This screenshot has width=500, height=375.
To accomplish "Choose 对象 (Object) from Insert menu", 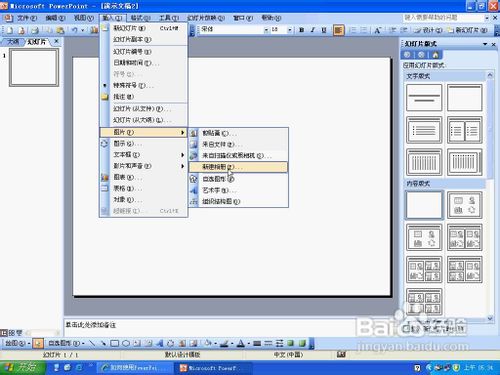I will (x=144, y=200).
